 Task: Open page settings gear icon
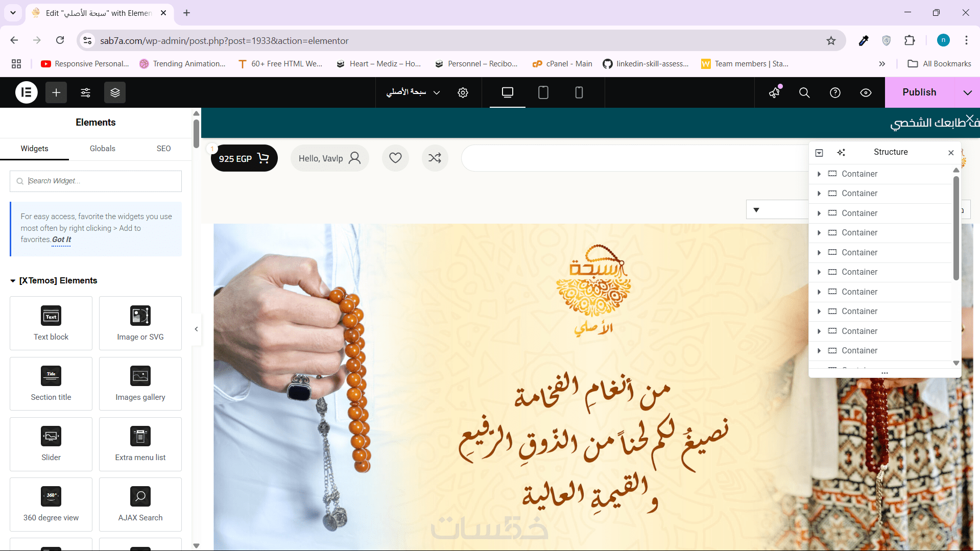click(x=463, y=92)
